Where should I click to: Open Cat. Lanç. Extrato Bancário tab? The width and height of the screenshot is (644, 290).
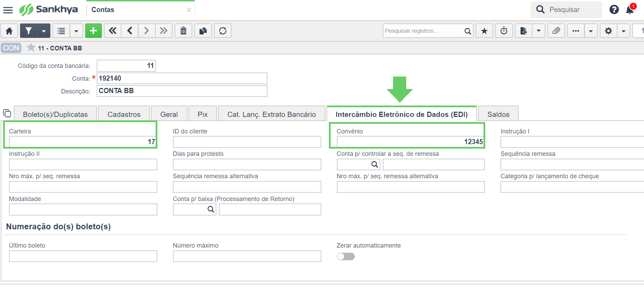272,114
